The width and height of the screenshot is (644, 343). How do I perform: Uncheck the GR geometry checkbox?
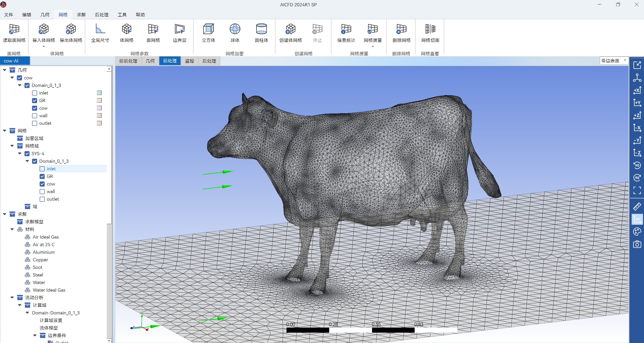click(35, 101)
